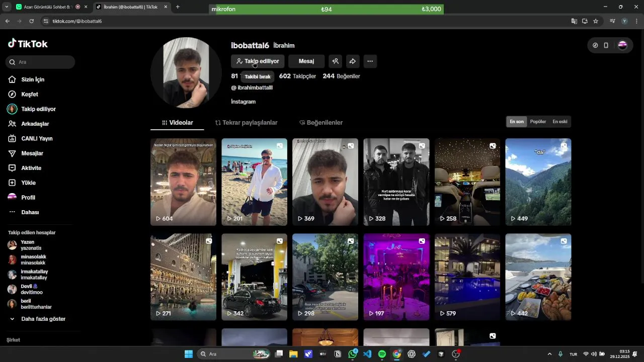
Task: Open Aktivite notifications
Action: pyautogui.click(x=31, y=168)
